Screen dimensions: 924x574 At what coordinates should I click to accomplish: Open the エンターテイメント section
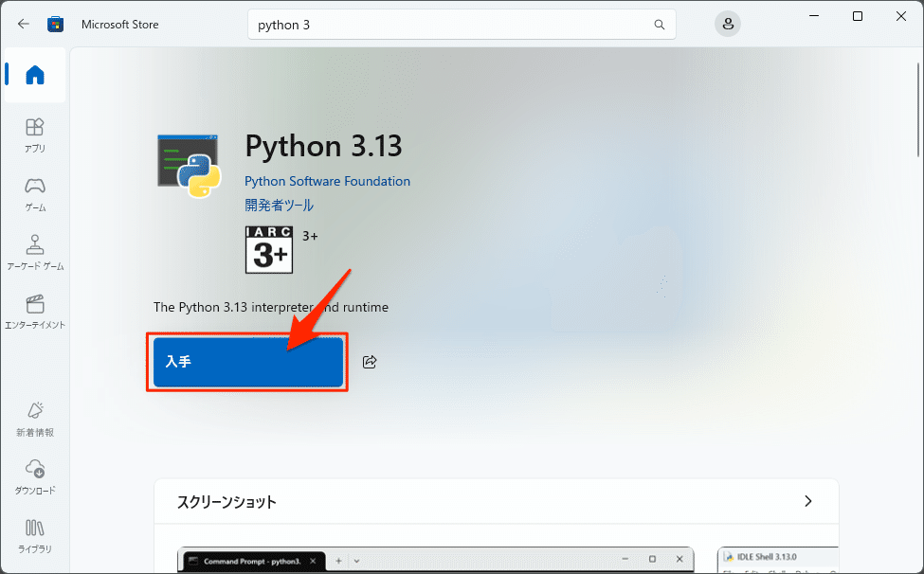35,312
